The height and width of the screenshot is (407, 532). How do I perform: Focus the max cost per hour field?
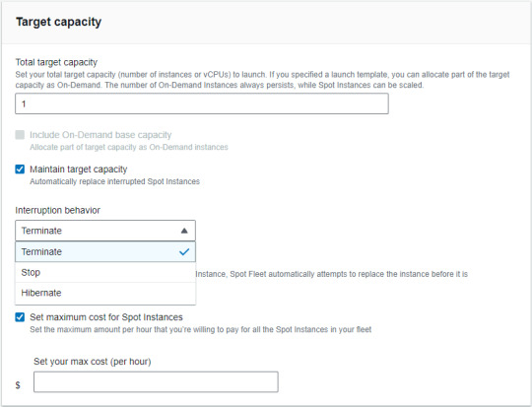[156, 382]
